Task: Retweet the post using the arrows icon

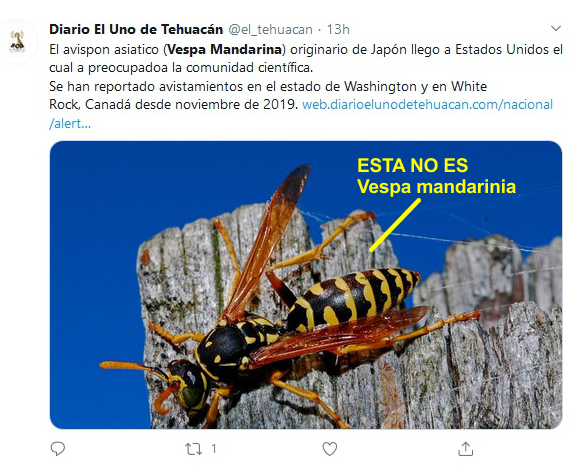Action: point(194,449)
